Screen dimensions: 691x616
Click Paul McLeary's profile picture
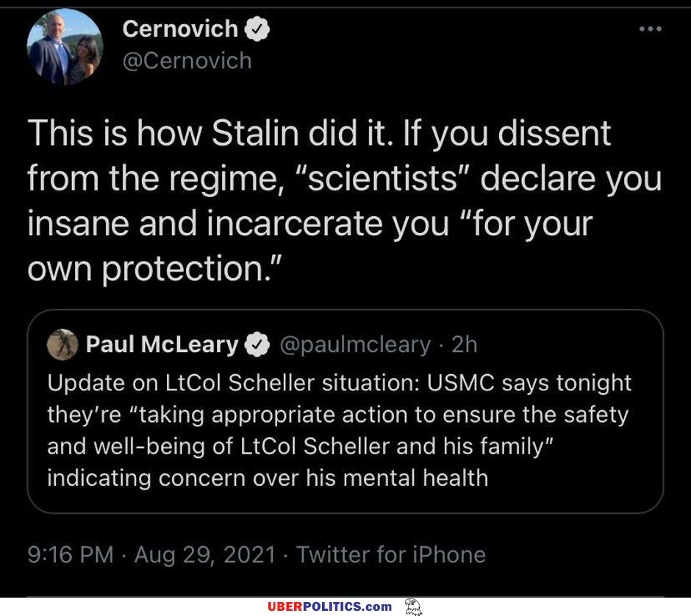(63, 343)
